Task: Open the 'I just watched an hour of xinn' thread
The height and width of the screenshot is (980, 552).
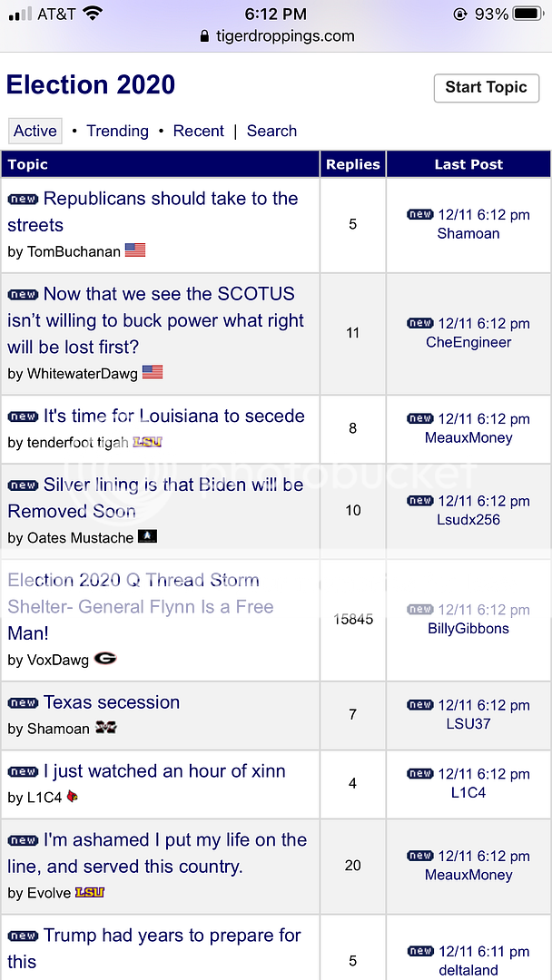Action: pos(164,771)
